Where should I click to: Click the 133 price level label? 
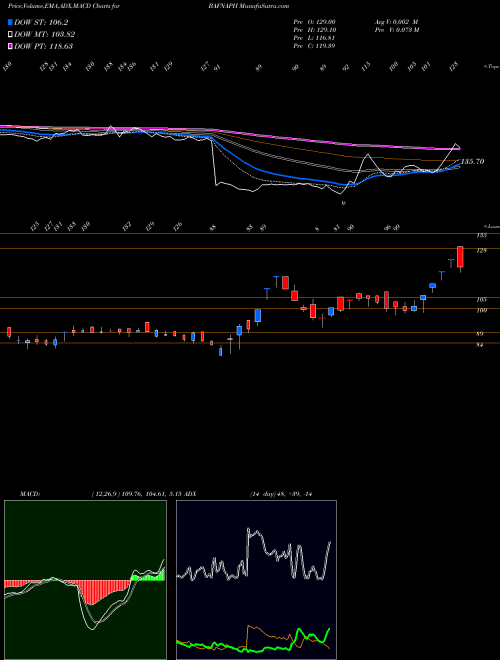point(481,236)
